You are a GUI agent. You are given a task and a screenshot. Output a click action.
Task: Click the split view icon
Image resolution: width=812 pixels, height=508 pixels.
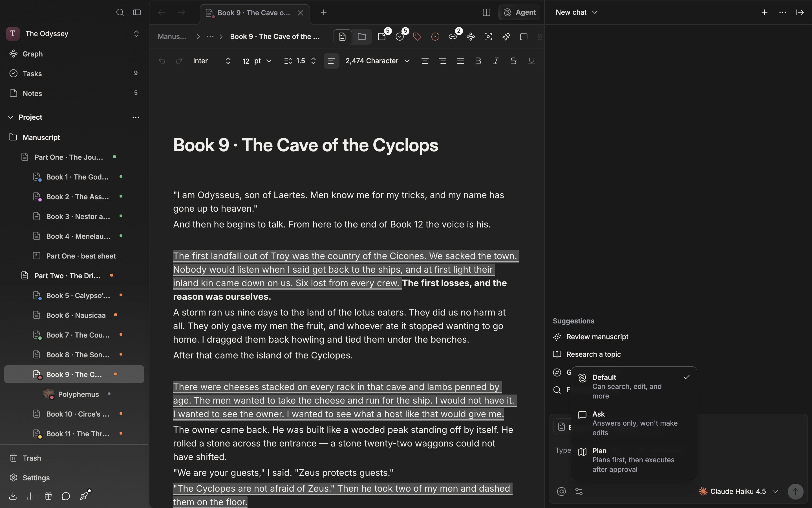486,12
